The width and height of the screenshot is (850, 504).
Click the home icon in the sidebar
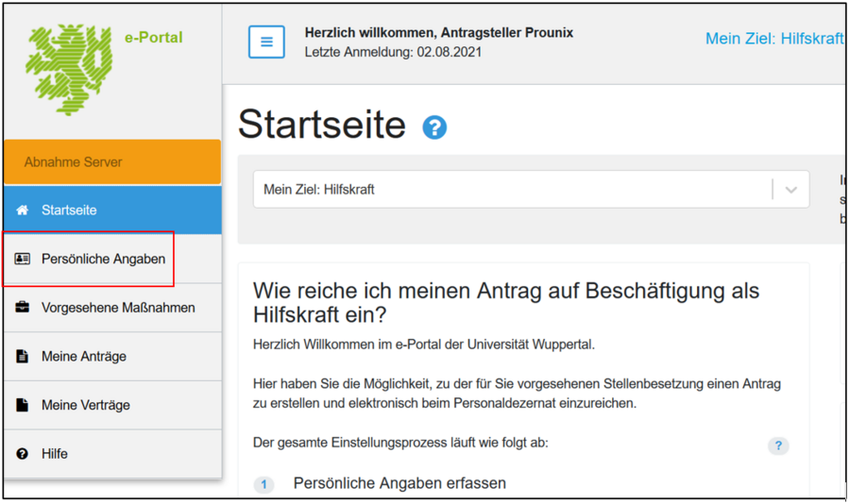click(x=23, y=210)
